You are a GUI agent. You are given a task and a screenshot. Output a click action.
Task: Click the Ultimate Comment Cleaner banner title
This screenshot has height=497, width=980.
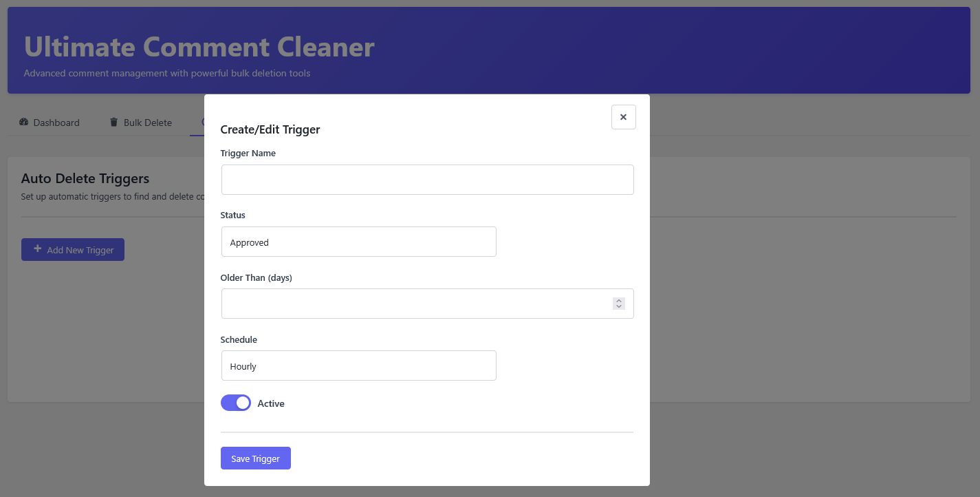199,47
